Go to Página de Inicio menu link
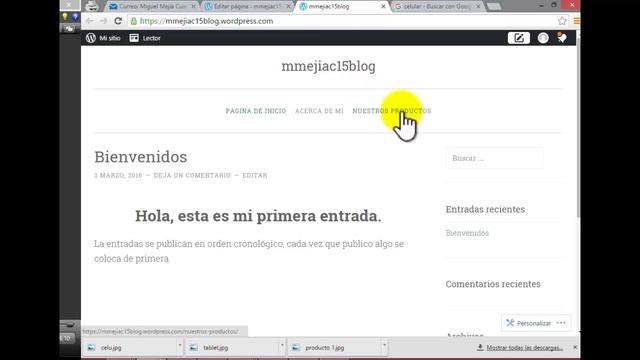640x360 pixels. tap(256, 111)
